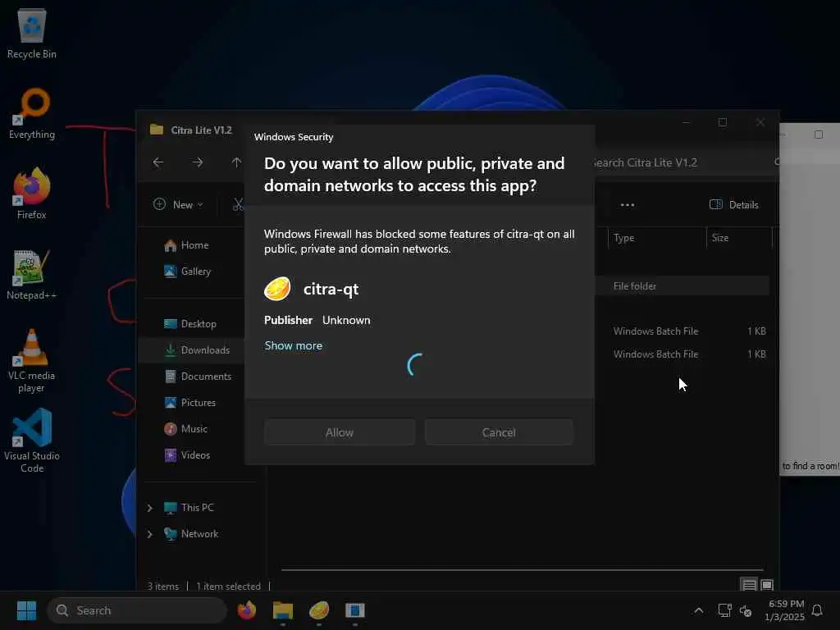The width and height of the screenshot is (840, 630).
Task: Open the notifications bell icon
Action: 818,610
